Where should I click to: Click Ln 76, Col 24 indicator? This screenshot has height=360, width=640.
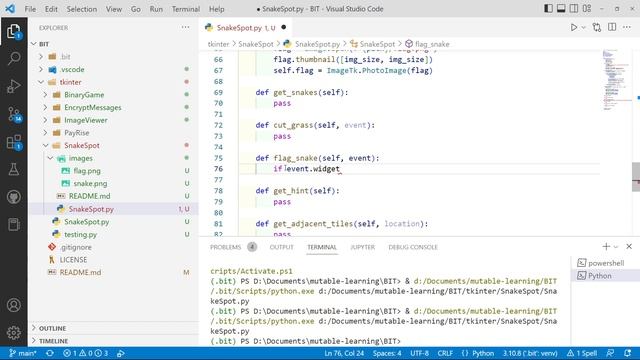coord(344,353)
